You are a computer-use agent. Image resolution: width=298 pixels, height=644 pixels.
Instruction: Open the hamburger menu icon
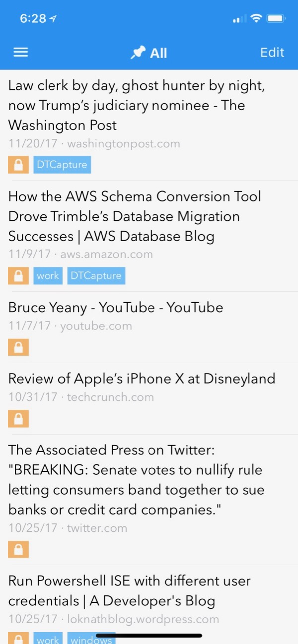[20, 53]
